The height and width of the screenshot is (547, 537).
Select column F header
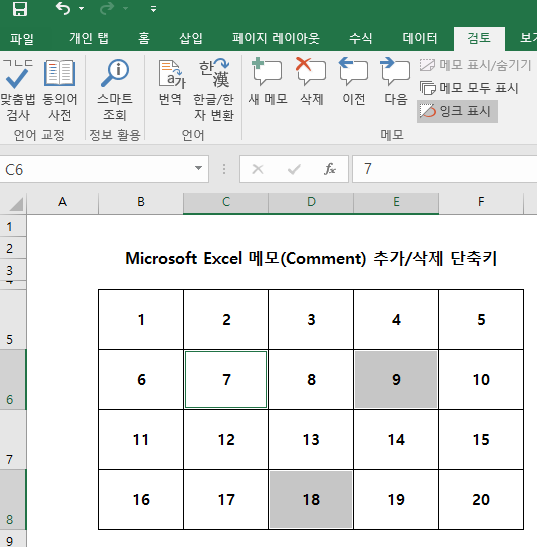click(x=481, y=202)
